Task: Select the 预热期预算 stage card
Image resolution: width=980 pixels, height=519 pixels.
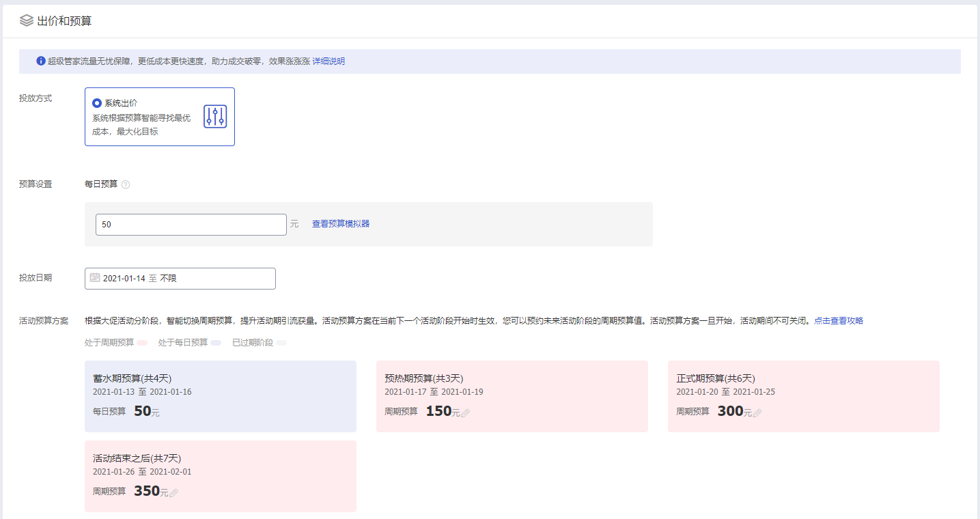Action: click(512, 396)
